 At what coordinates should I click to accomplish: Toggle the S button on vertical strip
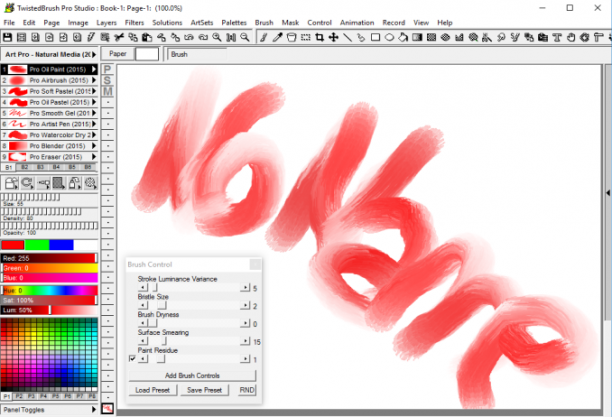[x=107, y=80]
